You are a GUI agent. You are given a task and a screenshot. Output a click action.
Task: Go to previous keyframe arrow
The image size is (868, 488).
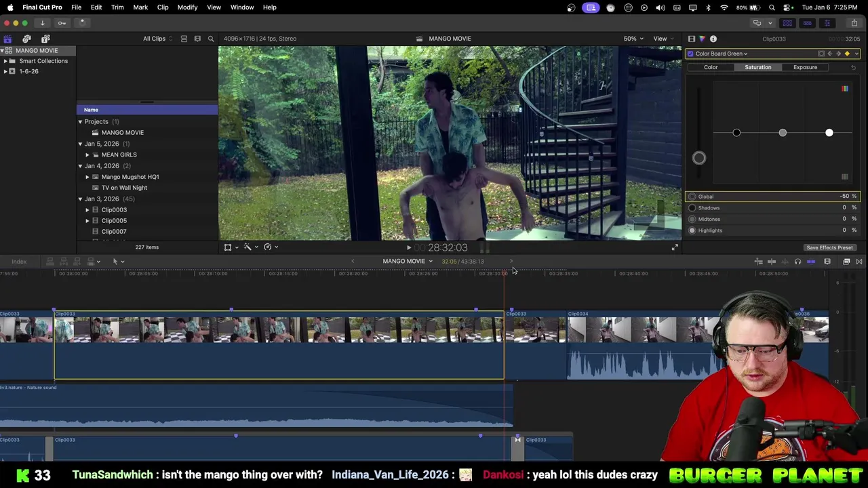pyautogui.click(x=829, y=54)
